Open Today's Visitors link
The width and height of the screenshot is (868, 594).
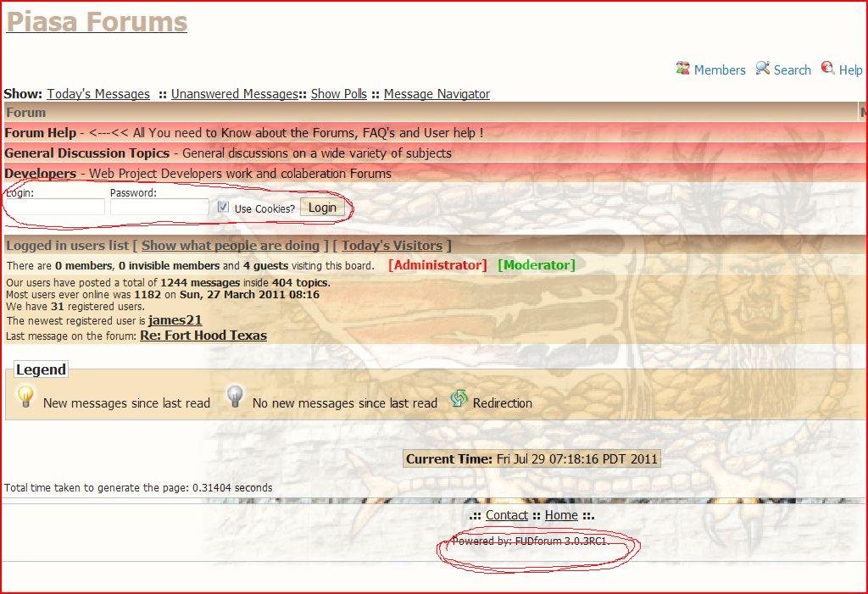click(x=392, y=245)
